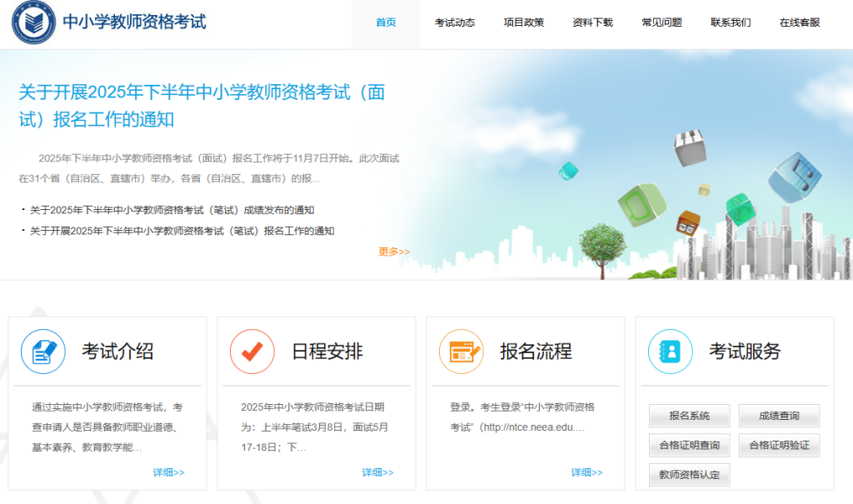Open 教师资格认定 service
853x504 pixels.
(687, 474)
